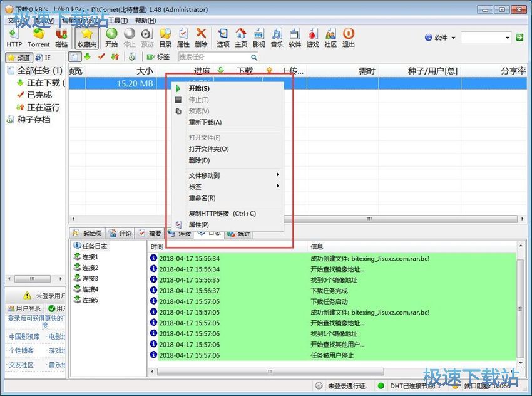Open the 个性博客 link
Screen dimensions: 532x396
click(21, 350)
